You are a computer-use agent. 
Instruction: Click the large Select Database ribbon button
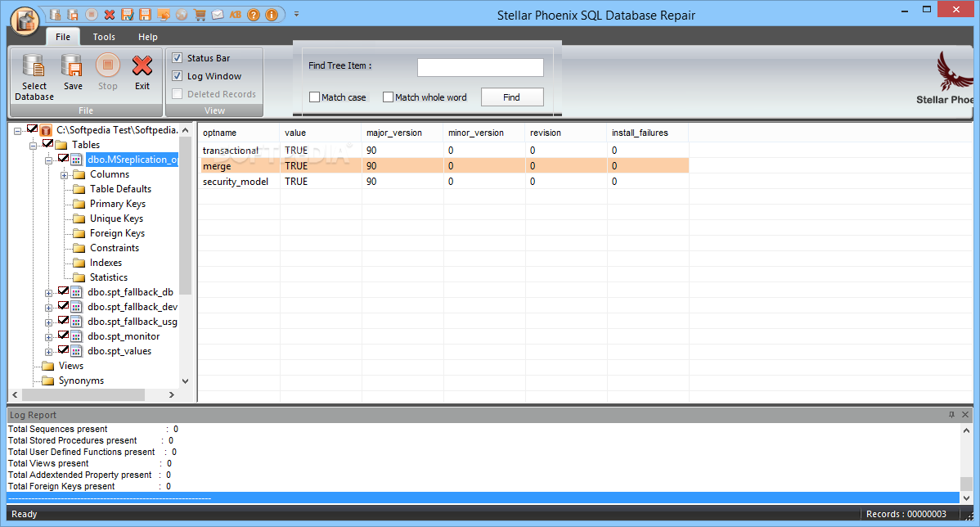pyautogui.click(x=34, y=77)
